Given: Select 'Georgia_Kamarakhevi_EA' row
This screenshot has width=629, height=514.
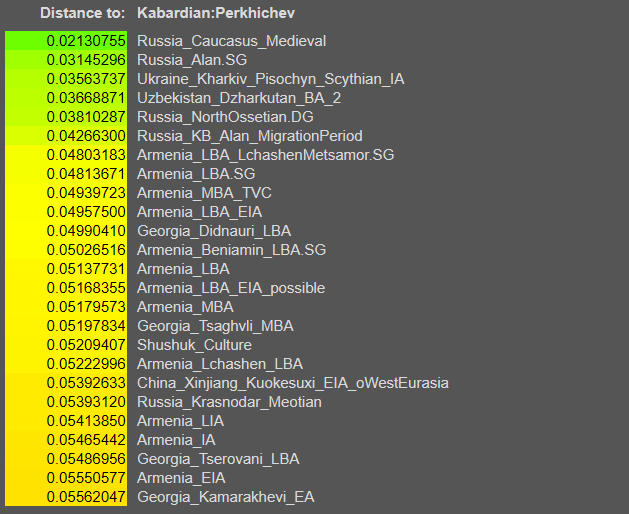Looking at the screenshot, I should pos(225,497).
